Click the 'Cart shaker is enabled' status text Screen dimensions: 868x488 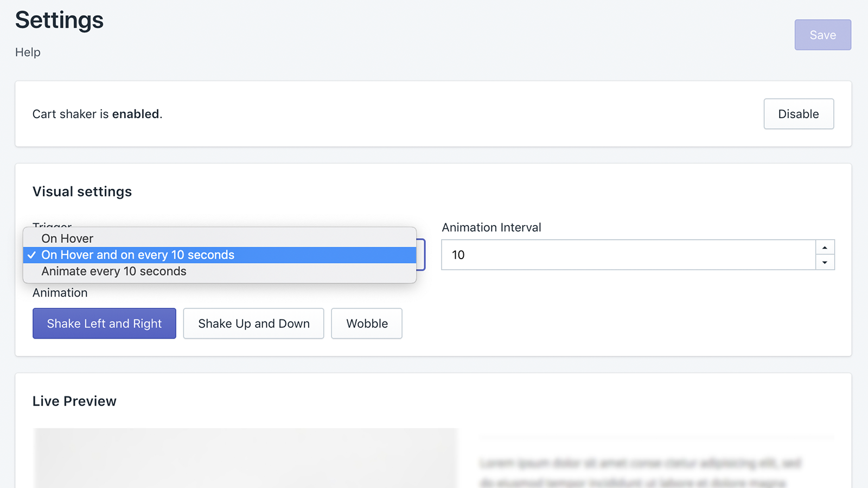coord(97,114)
